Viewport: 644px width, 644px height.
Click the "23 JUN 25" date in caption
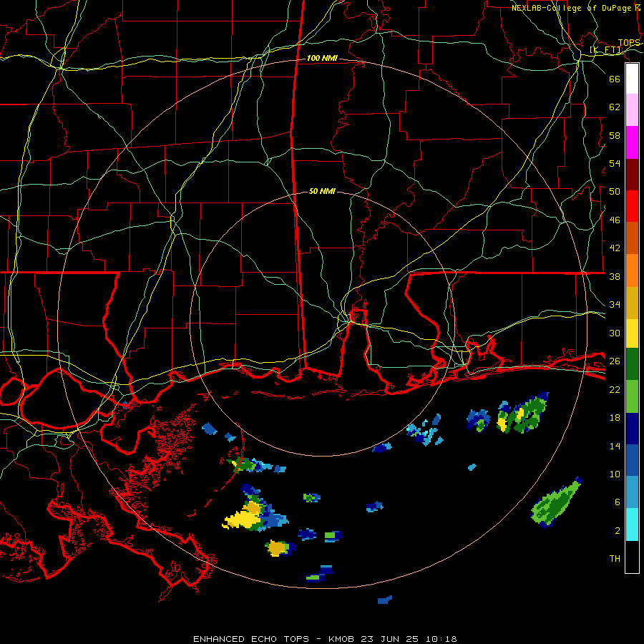[x=390, y=639]
